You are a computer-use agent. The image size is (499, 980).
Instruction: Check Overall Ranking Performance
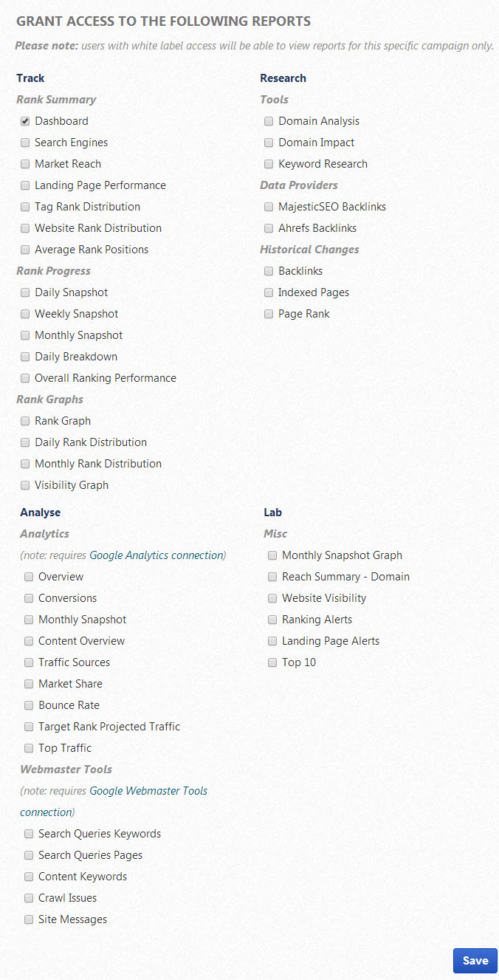pyautogui.click(x=25, y=378)
